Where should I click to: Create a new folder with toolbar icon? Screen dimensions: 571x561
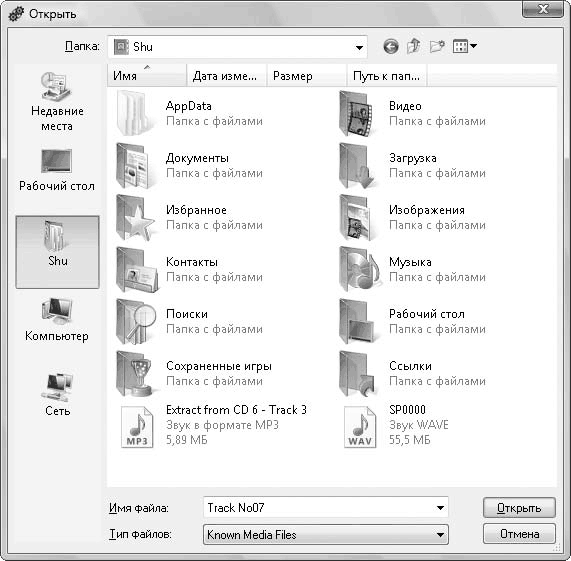click(437, 46)
